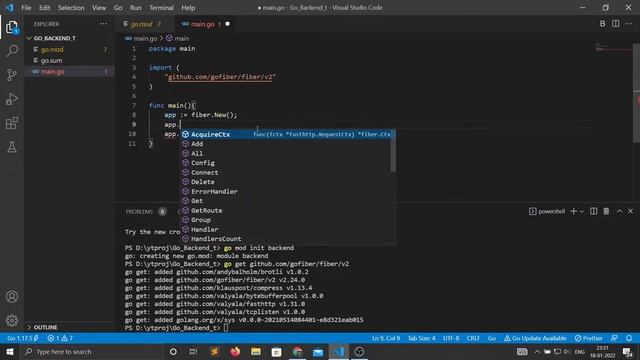Expand the Outline section

tap(45, 327)
